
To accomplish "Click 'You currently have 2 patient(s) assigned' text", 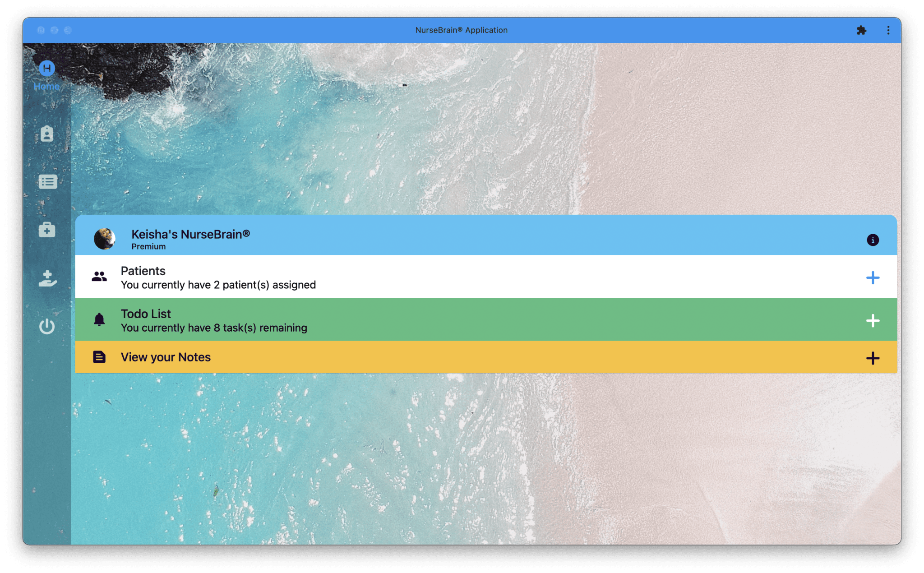I will click(218, 285).
